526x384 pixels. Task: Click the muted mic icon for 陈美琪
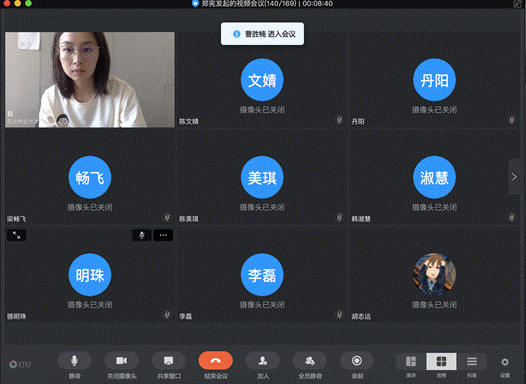pyautogui.click(x=339, y=217)
